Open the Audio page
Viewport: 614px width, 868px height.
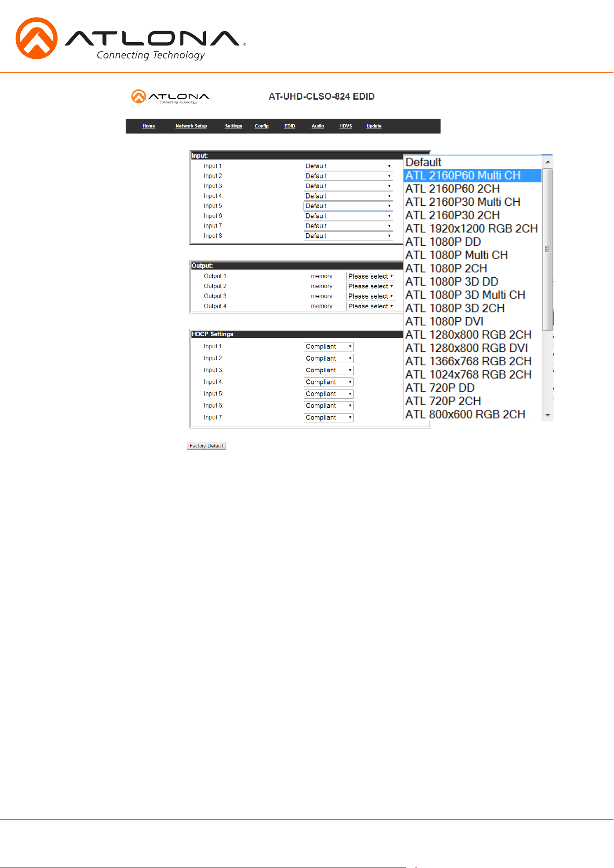(318, 126)
